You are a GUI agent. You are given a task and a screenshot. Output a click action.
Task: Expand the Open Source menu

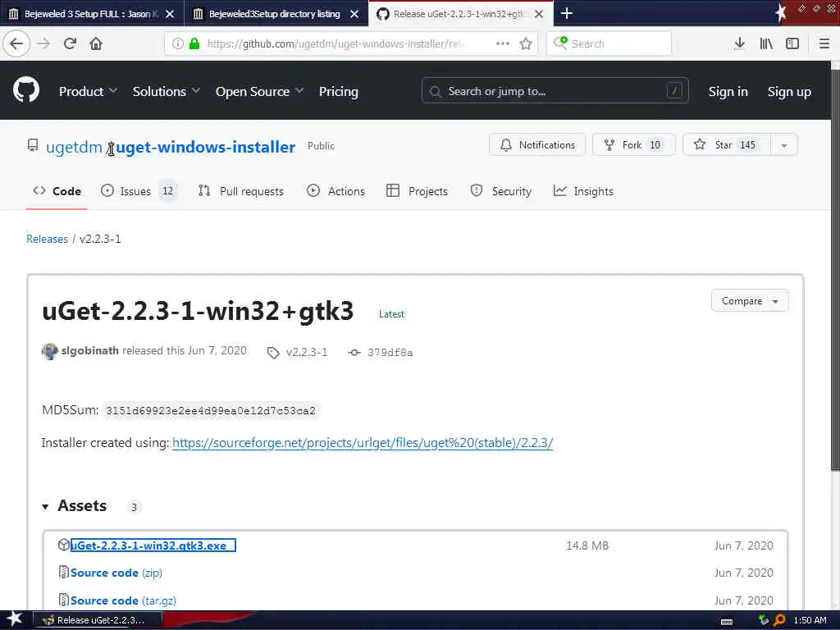click(259, 92)
